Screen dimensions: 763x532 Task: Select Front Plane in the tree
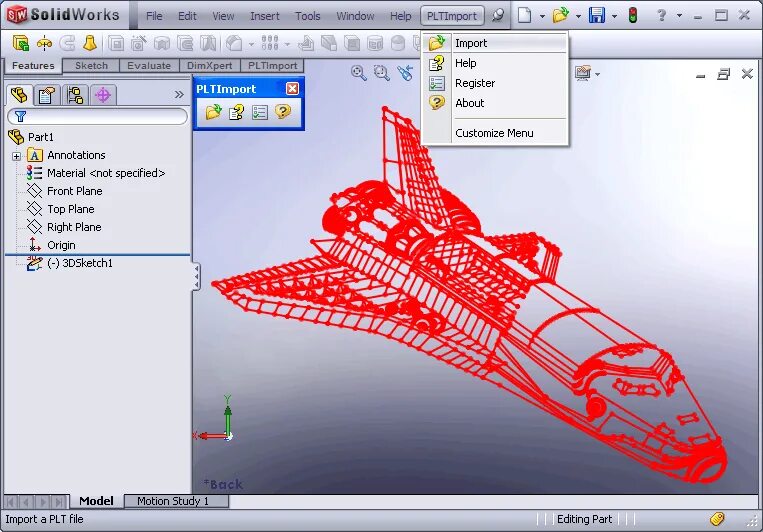pos(74,191)
